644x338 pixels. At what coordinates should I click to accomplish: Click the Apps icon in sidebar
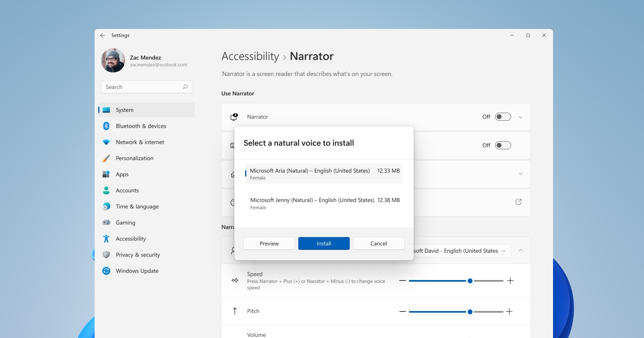(106, 174)
